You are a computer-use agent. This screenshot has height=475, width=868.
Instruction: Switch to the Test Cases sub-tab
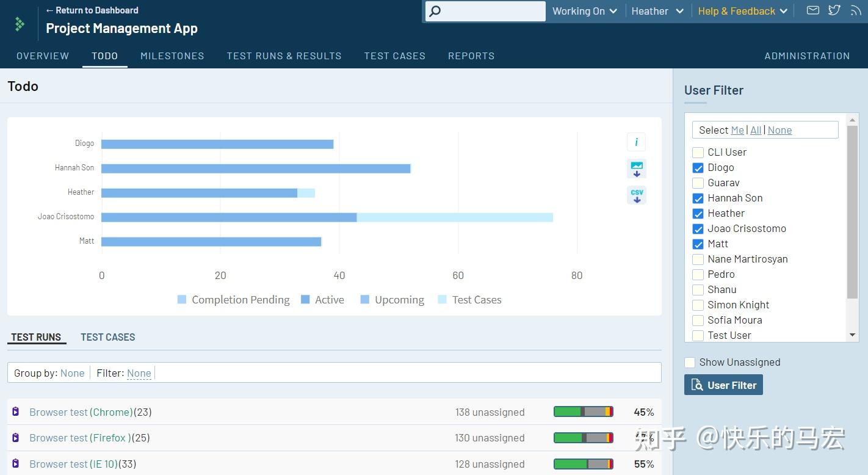(x=108, y=337)
